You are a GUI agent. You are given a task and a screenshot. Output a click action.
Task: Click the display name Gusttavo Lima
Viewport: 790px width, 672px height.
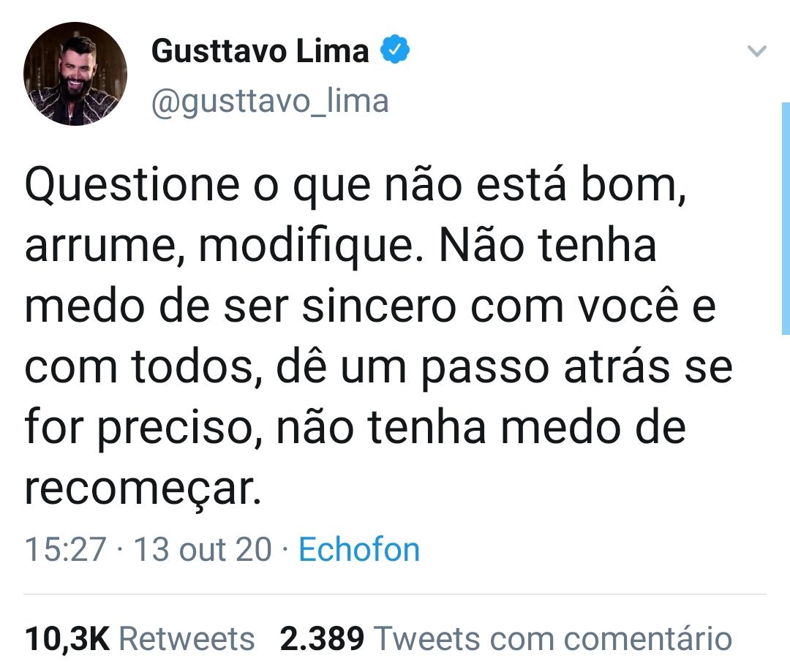(x=260, y=51)
